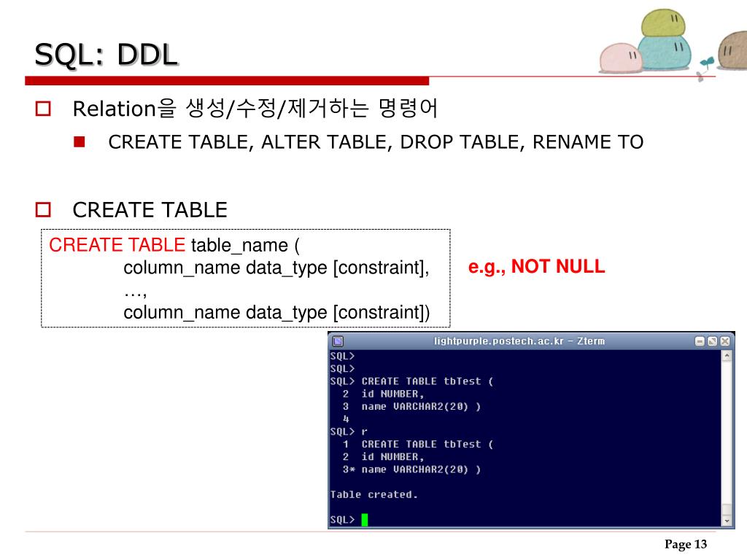Click the 'Table created.' terminal message
This screenshot has width=747, height=560.
374,494
